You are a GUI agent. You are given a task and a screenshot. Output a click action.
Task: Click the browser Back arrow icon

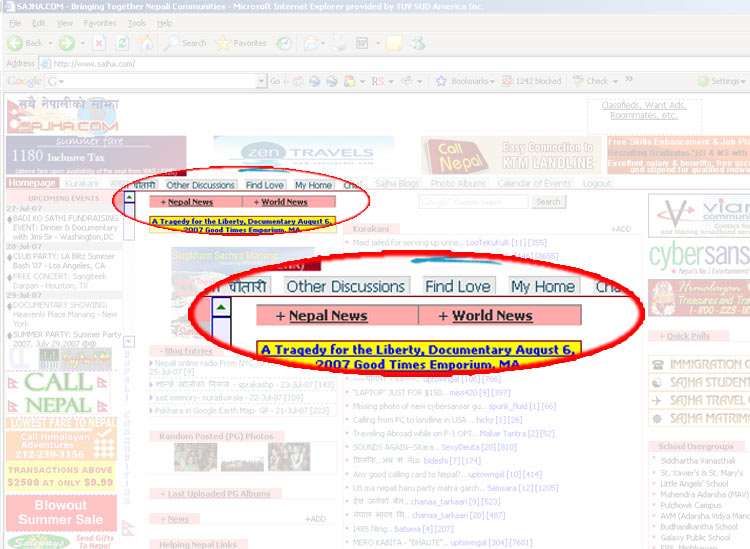[x=16, y=43]
